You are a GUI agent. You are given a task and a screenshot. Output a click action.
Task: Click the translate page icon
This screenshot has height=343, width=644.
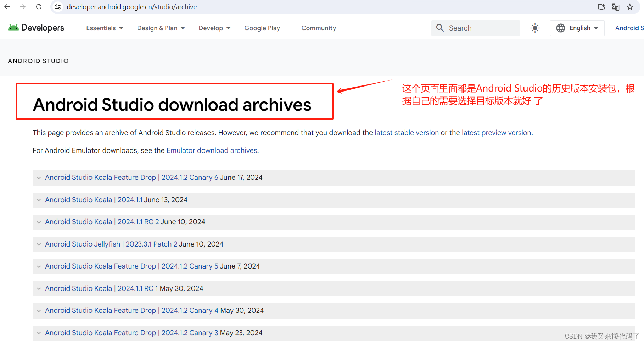click(616, 7)
